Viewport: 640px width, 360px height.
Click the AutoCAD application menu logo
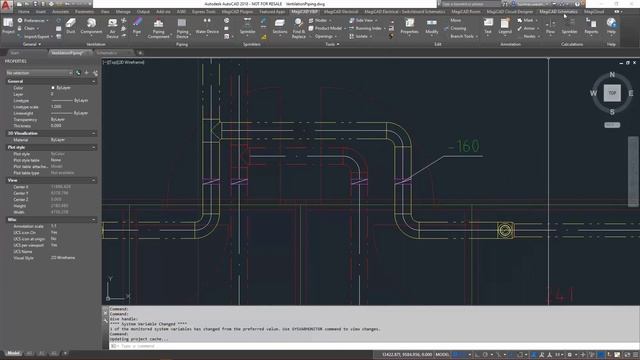click(x=6, y=5)
